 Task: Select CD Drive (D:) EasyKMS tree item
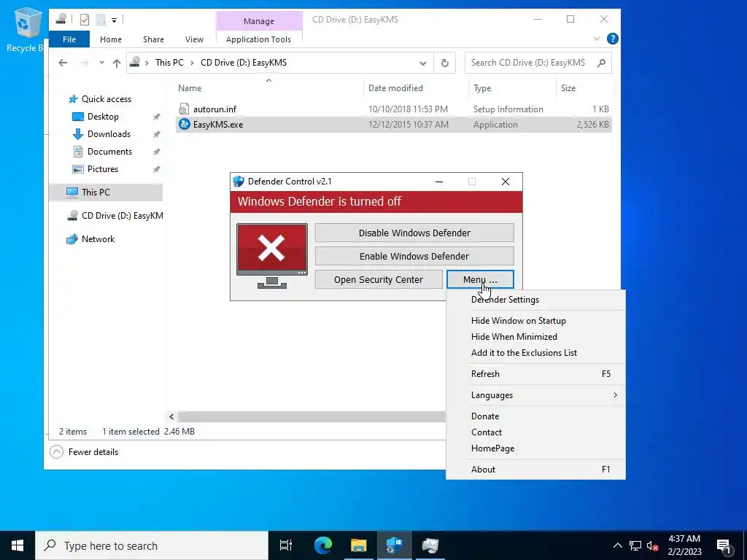pos(115,215)
